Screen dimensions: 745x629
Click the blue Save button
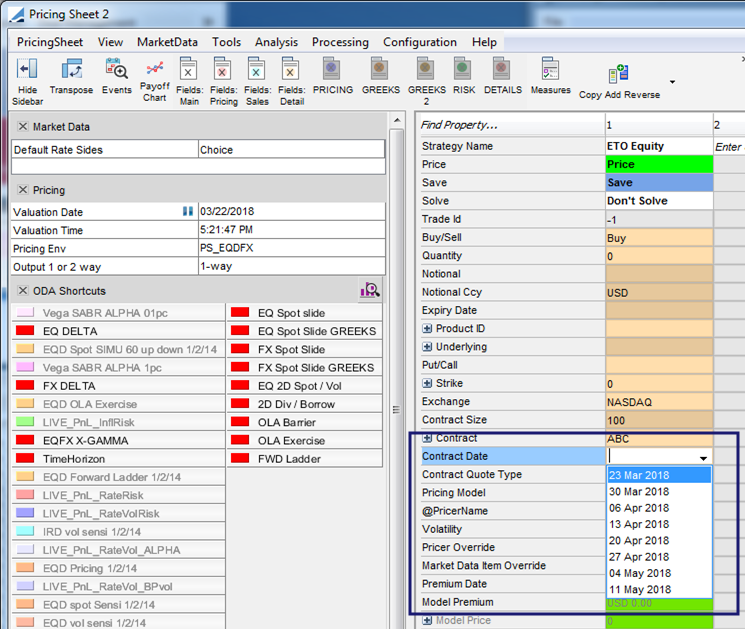[x=659, y=182]
